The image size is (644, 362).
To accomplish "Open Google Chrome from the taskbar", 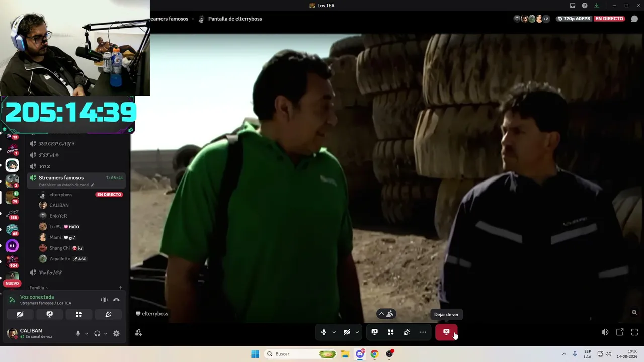I will pyautogui.click(x=374, y=354).
